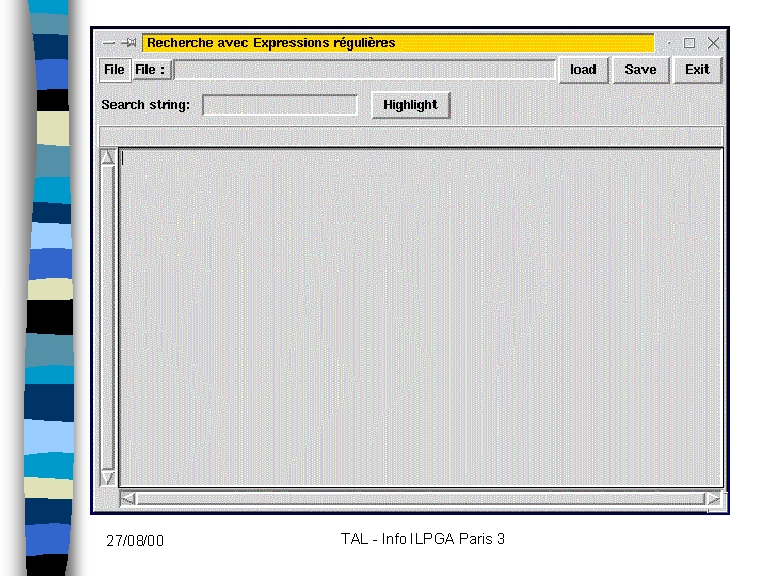Viewport: 768px width, 576px height.
Task: Click the file path entry field
Action: [365, 70]
